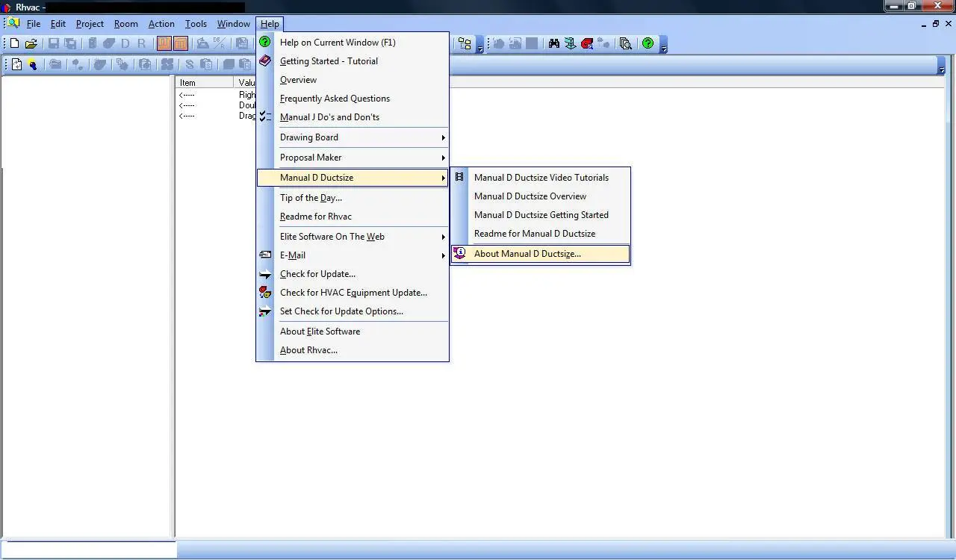Click the greyed letter D toolbar icon

pyautogui.click(x=125, y=44)
